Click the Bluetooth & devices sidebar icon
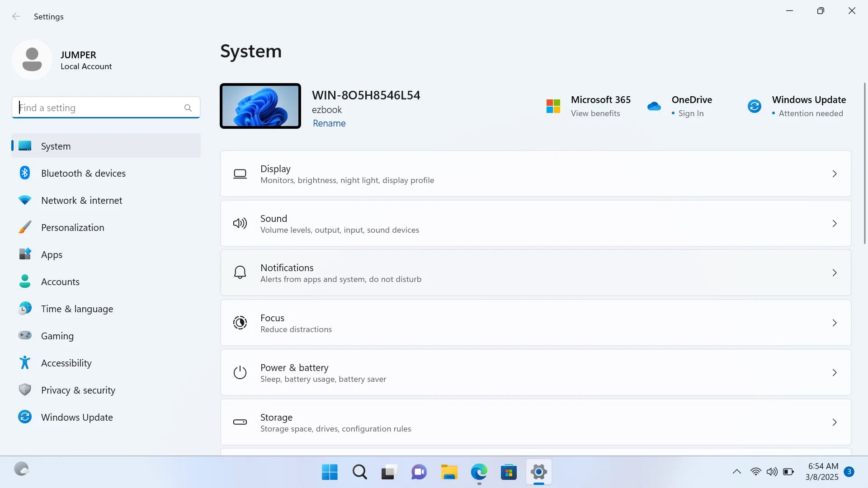 [x=25, y=173]
